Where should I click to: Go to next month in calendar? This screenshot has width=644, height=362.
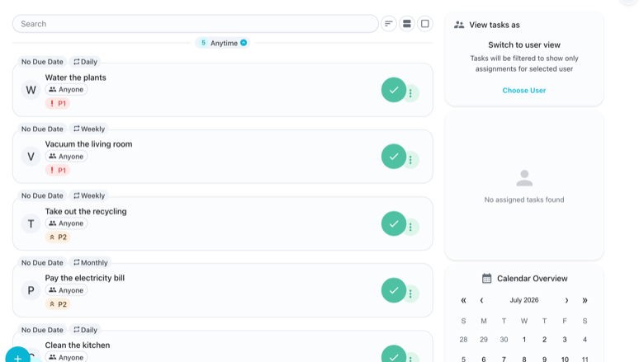pyautogui.click(x=566, y=300)
